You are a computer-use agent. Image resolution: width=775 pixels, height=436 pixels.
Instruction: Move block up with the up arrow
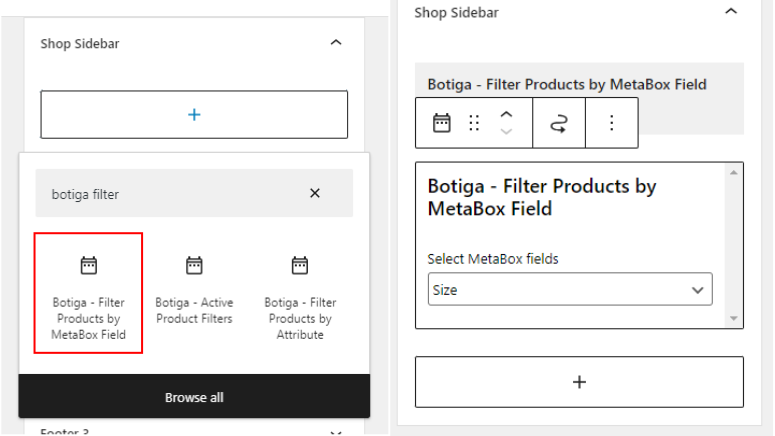[506, 115]
